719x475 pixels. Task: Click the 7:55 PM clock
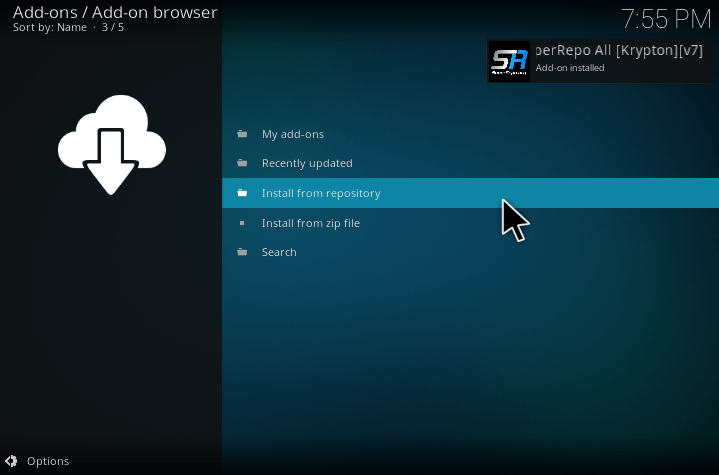tap(665, 19)
